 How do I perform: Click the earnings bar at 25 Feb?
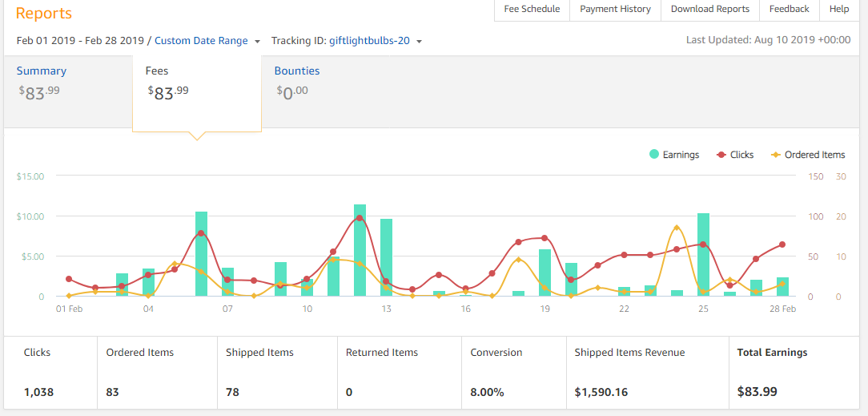click(x=703, y=255)
